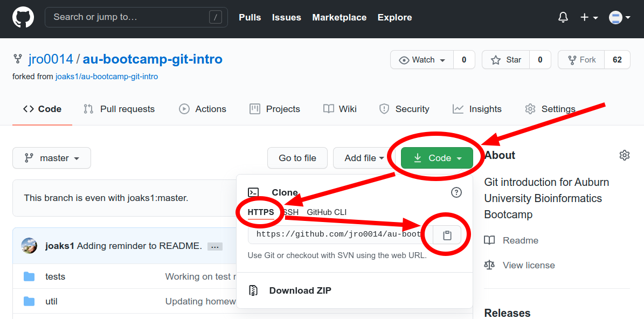Click the clone URL text field
Screen dimensions: 644x319
coord(340,234)
